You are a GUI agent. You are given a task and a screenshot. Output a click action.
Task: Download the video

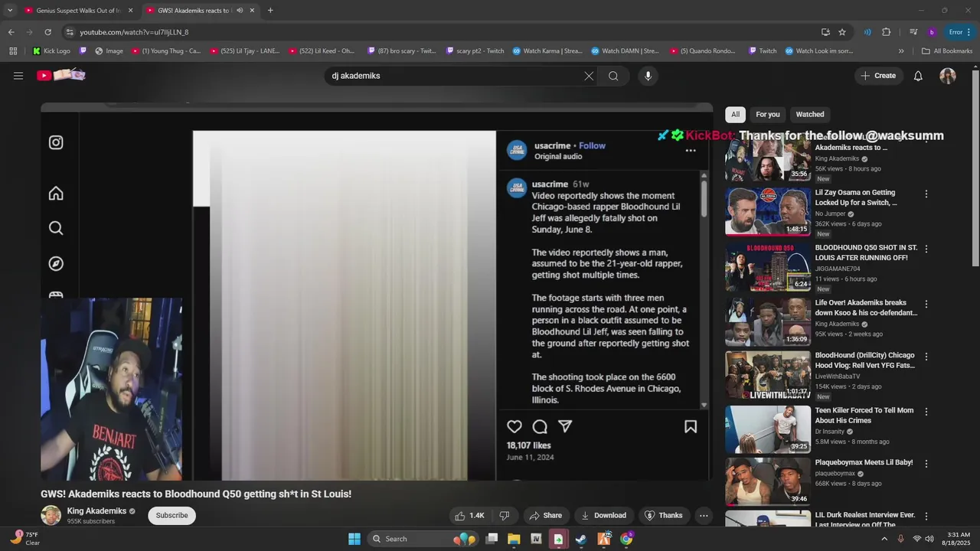click(603, 516)
